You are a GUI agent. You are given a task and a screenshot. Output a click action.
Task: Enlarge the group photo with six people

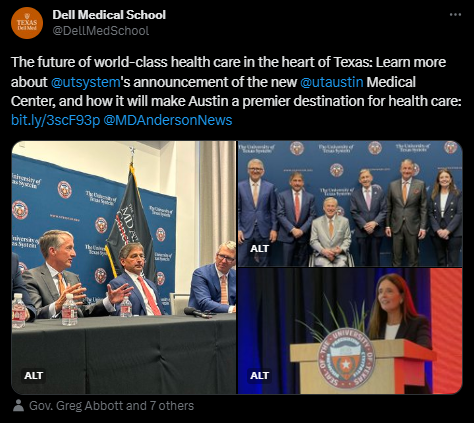coord(350,204)
